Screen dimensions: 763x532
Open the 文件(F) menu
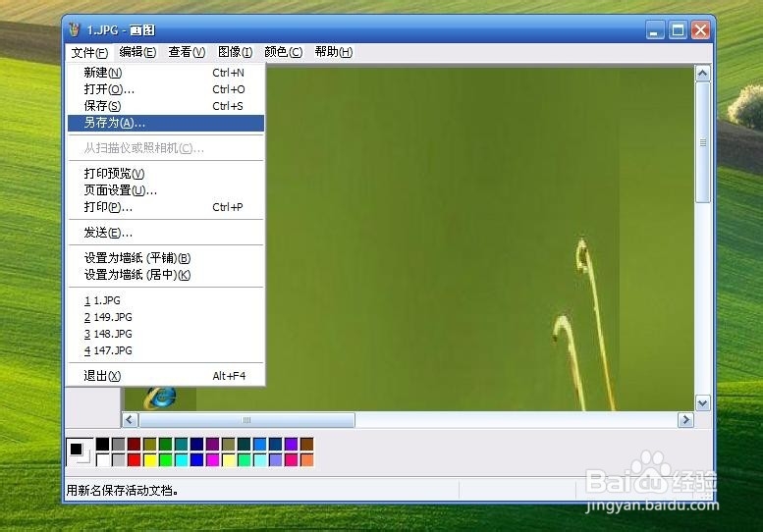[89, 52]
